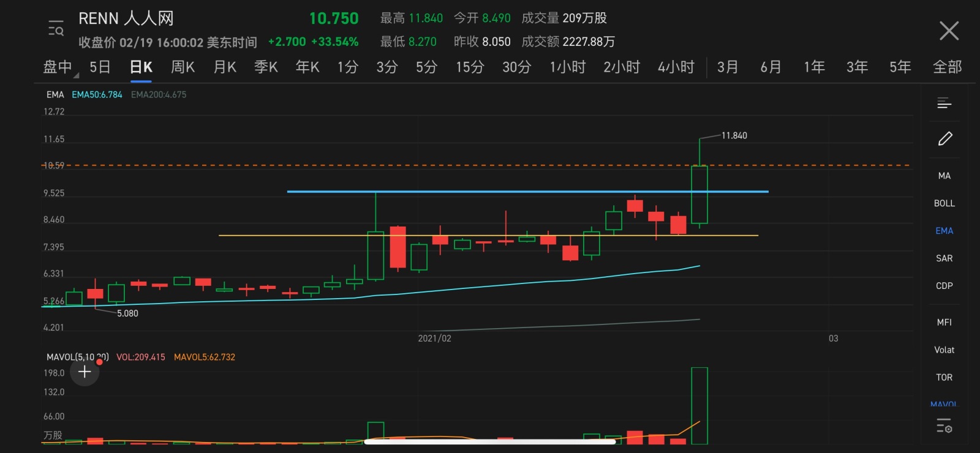Viewport: 980px width, 453px height.
Task: Close the chart with the X icon
Action: (x=949, y=31)
